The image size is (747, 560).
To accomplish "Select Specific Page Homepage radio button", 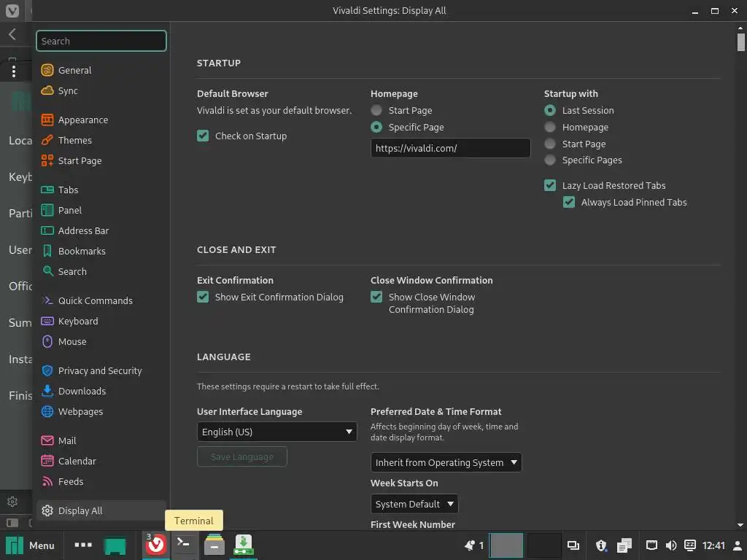I will [376, 127].
